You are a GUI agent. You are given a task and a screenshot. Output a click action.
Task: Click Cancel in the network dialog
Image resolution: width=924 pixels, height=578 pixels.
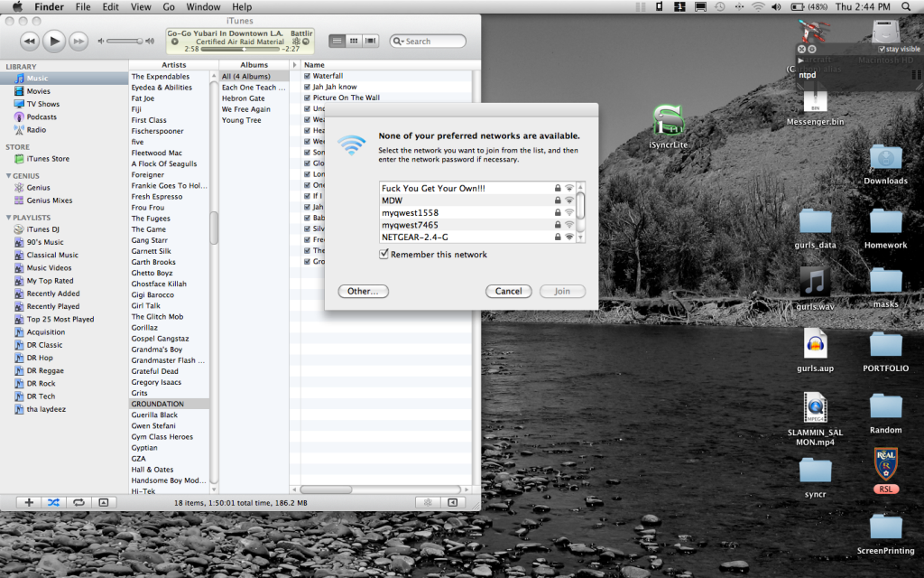tap(508, 291)
